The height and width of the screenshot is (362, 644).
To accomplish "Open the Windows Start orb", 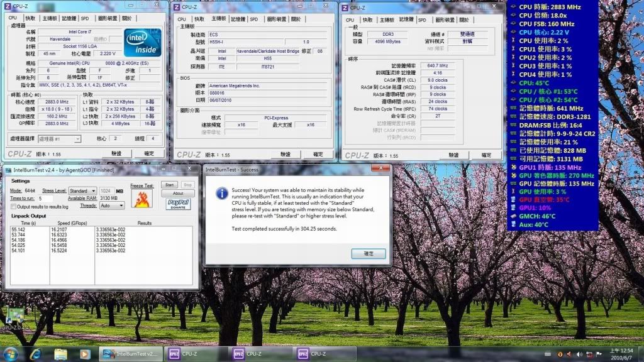I will click(11, 354).
